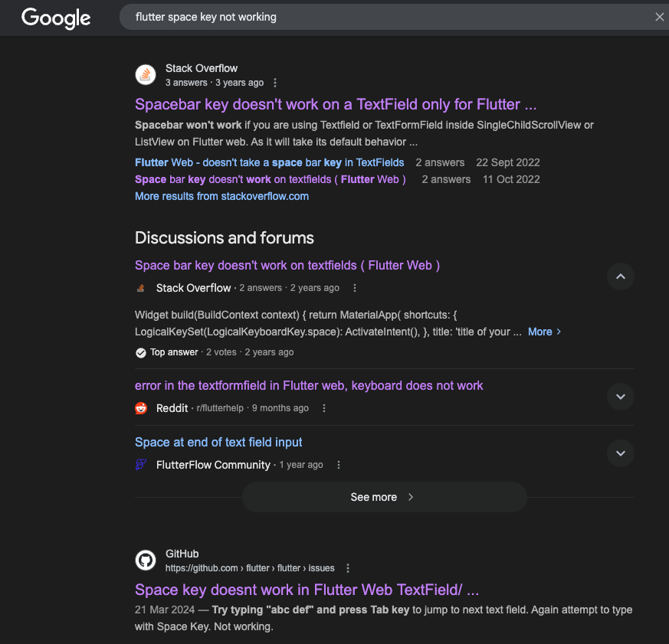Click the 22 Sept 2022 date text
669x644 pixels.
[x=508, y=162]
